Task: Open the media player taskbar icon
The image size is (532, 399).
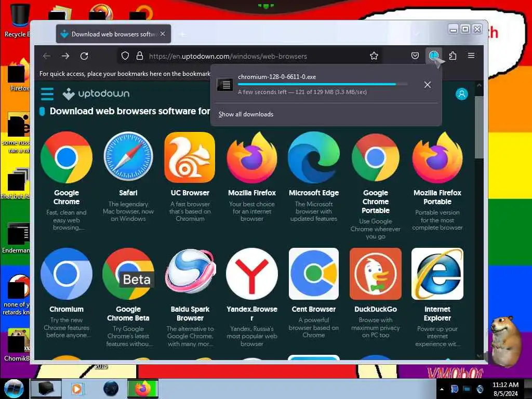Action: pos(77,389)
